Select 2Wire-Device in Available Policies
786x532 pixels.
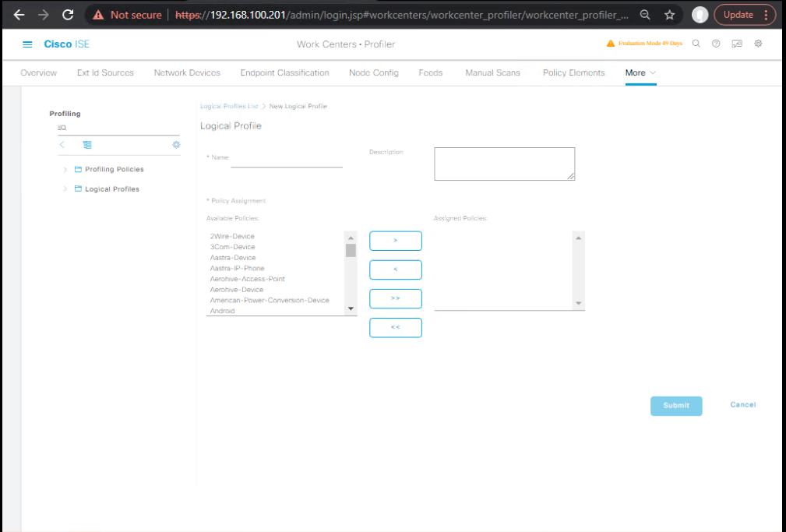232,236
